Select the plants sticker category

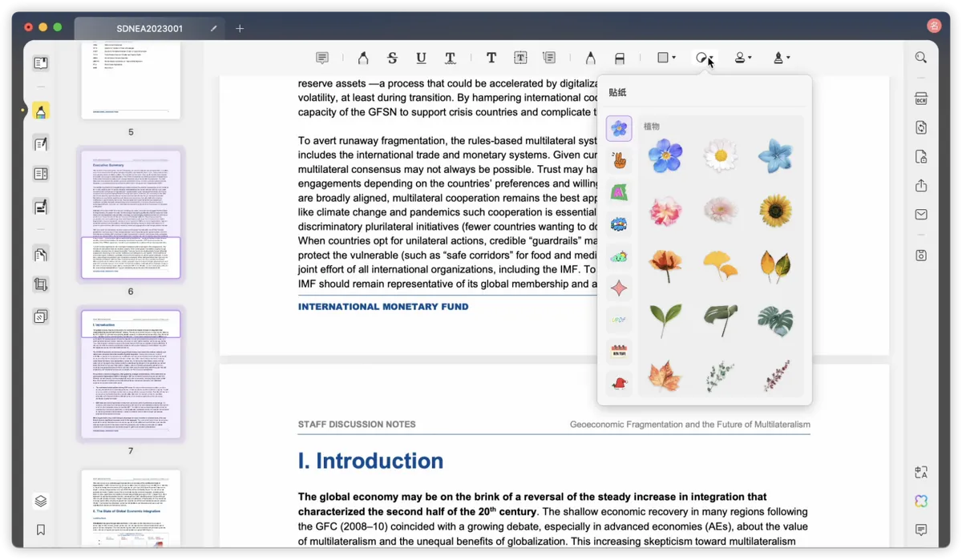coord(619,128)
